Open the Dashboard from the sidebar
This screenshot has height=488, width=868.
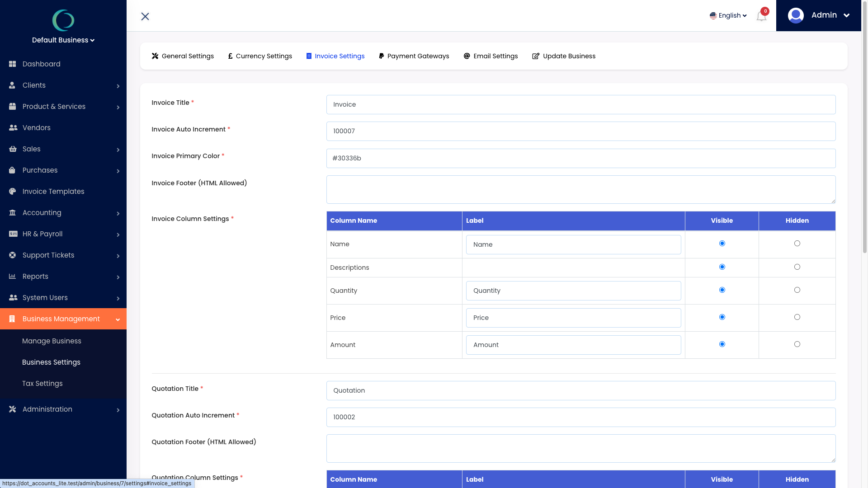pyautogui.click(x=13, y=64)
